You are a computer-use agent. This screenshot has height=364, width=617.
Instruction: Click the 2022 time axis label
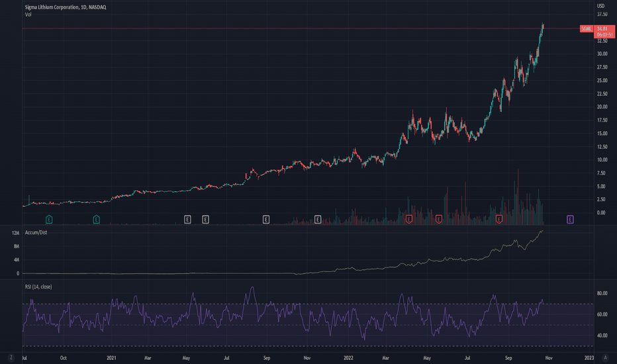(x=348, y=357)
